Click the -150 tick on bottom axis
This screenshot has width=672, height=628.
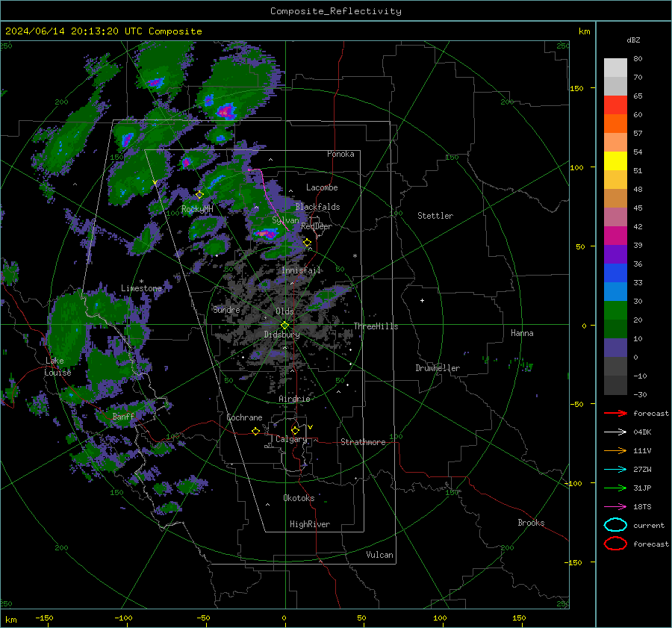(44, 618)
